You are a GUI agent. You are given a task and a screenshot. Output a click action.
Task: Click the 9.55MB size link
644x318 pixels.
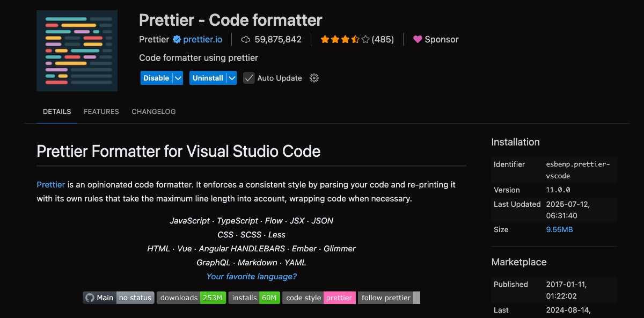pyautogui.click(x=559, y=229)
